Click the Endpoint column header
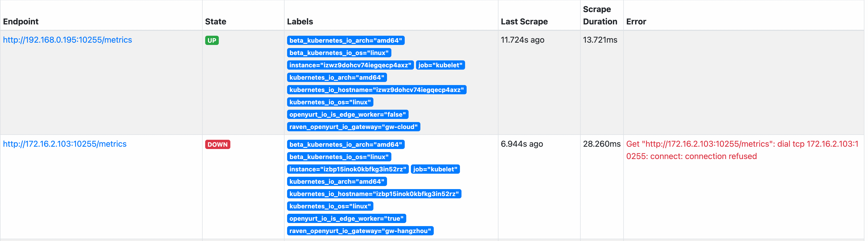This screenshot has width=868, height=241. pyautogui.click(x=21, y=22)
